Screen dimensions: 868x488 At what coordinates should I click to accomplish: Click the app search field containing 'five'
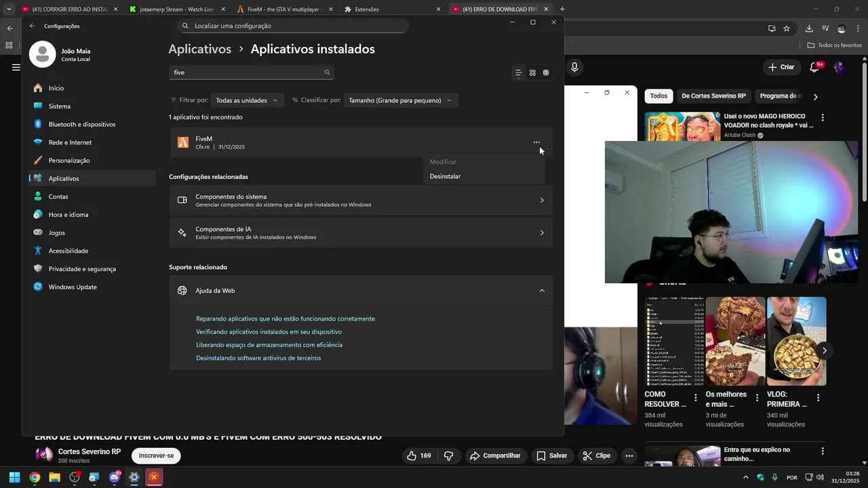(x=251, y=73)
